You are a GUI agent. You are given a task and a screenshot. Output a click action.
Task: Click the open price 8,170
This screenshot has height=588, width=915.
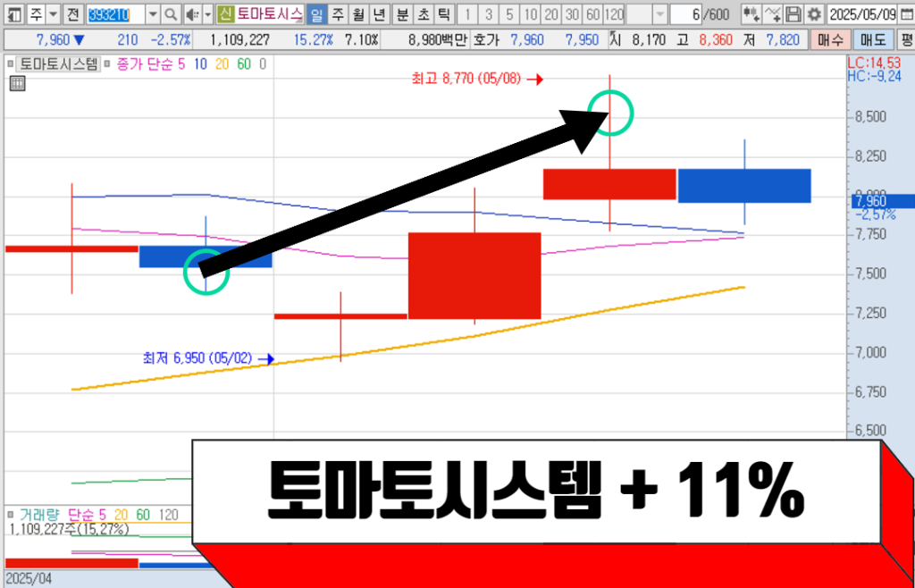[649, 40]
